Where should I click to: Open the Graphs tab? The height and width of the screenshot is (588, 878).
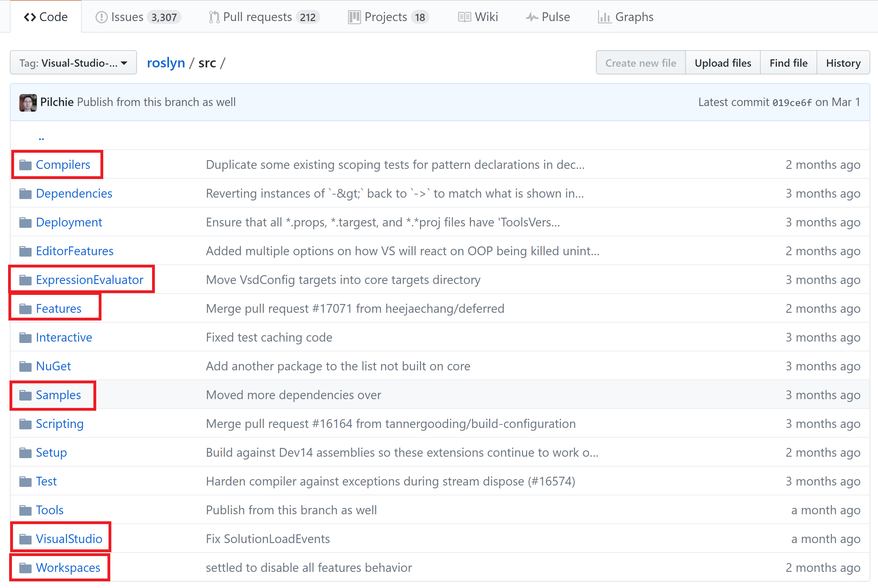click(625, 17)
